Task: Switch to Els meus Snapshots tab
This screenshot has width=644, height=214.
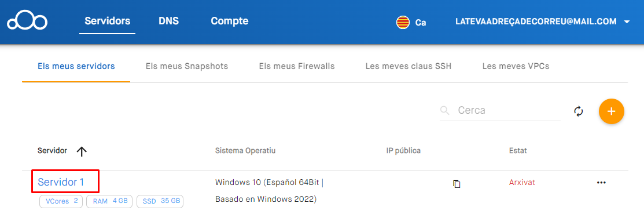Action: click(x=186, y=66)
